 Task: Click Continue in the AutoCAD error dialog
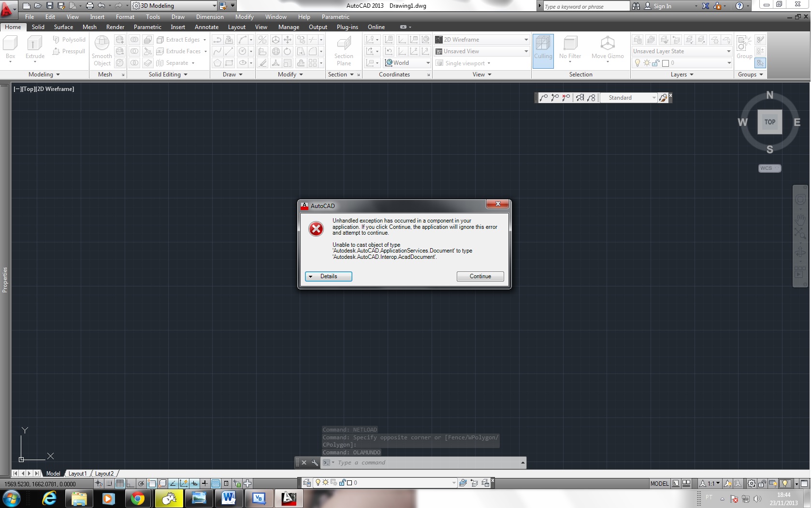tap(480, 276)
